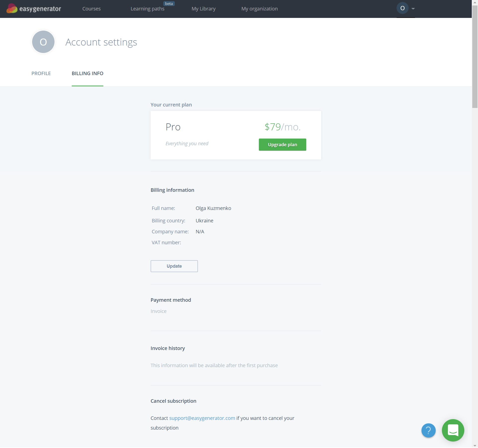Click the beta badge above Learning paths
478x448 pixels.
coord(169,3)
